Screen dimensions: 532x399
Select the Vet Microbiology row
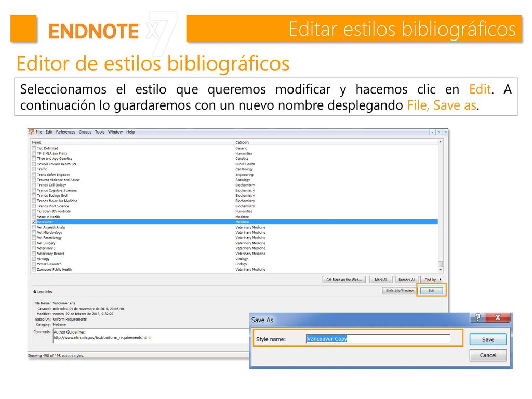(x=234, y=232)
